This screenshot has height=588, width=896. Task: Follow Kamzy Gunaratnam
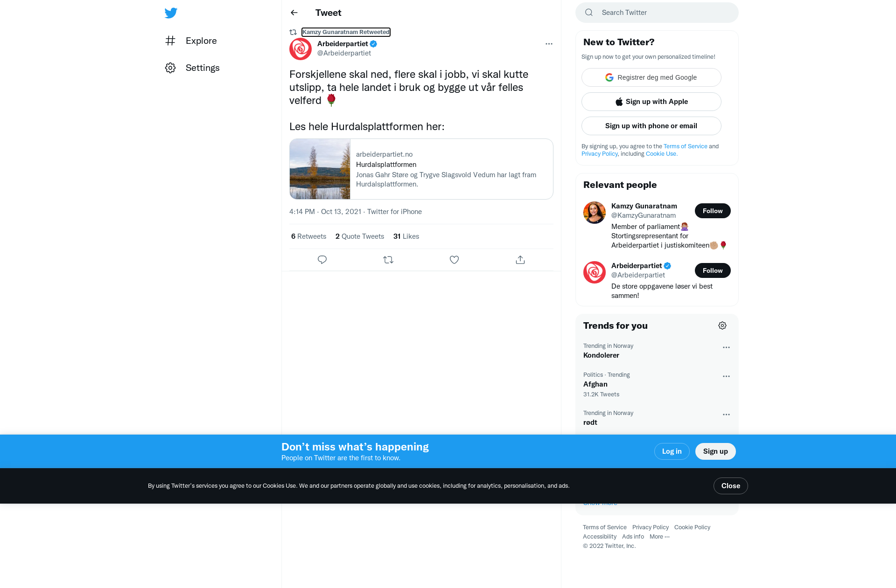point(713,211)
